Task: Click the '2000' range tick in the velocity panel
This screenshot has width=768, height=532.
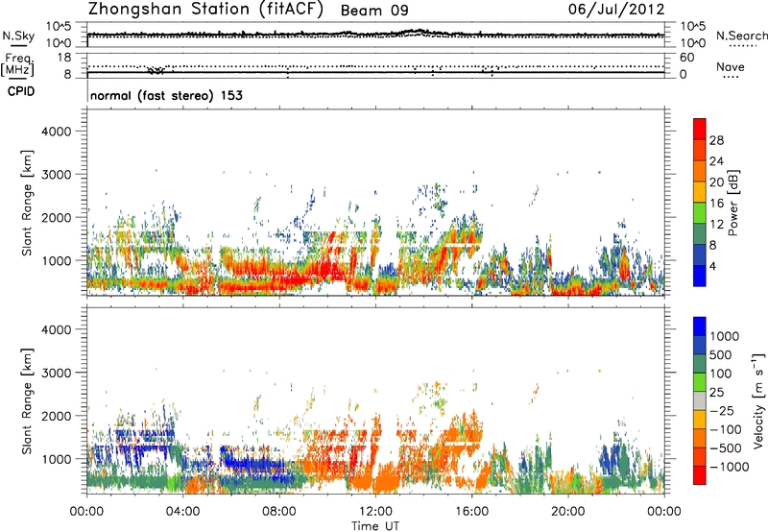Action: point(56,416)
